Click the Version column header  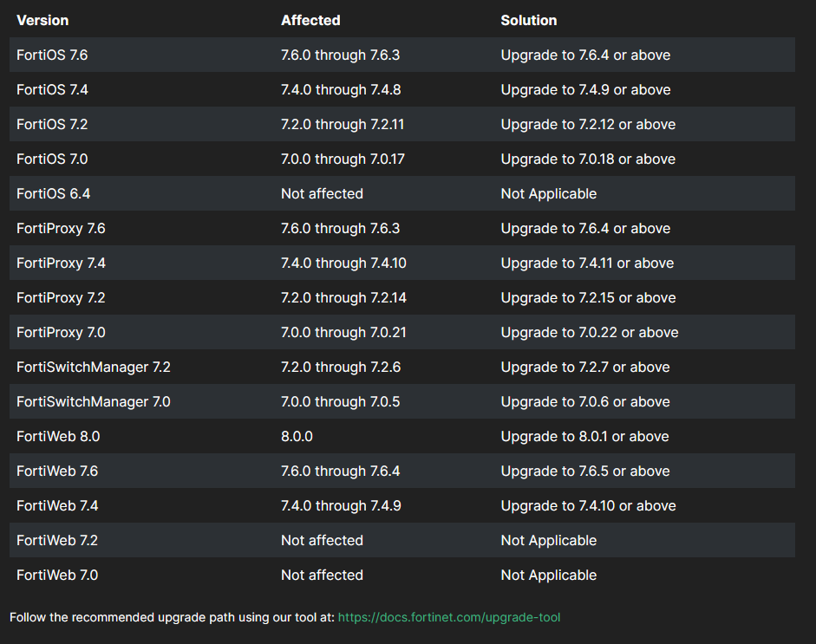42,20
